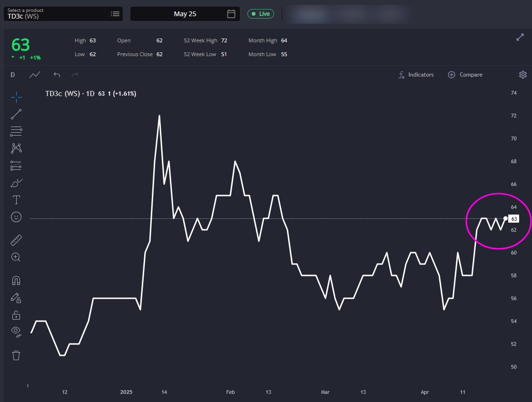The height and width of the screenshot is (402, 532).
Task: Open chart settings with the gear icon
Action: tap(522, 75)
